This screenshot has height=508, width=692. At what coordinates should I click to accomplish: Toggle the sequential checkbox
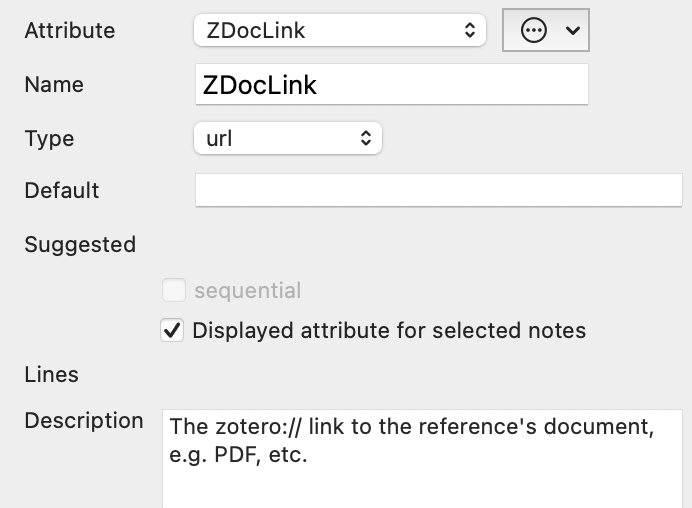174,291
